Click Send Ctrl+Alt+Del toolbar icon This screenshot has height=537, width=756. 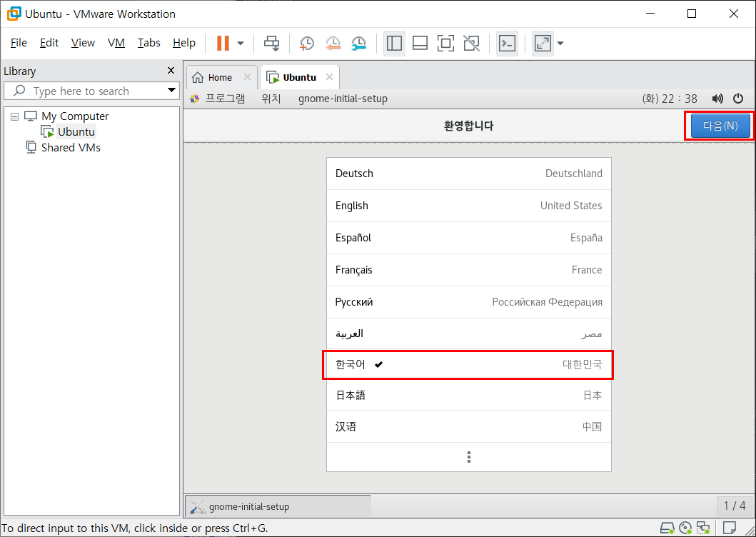point(271,43)
